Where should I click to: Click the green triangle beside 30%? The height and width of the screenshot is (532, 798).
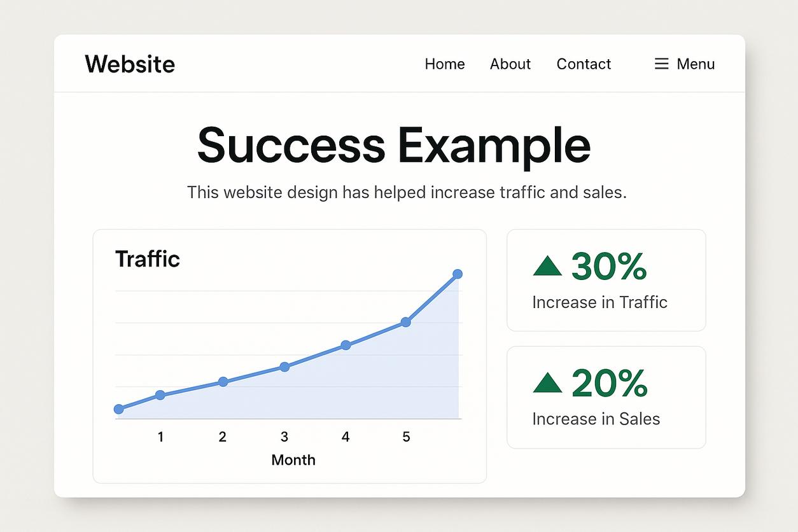pos(547,266)
